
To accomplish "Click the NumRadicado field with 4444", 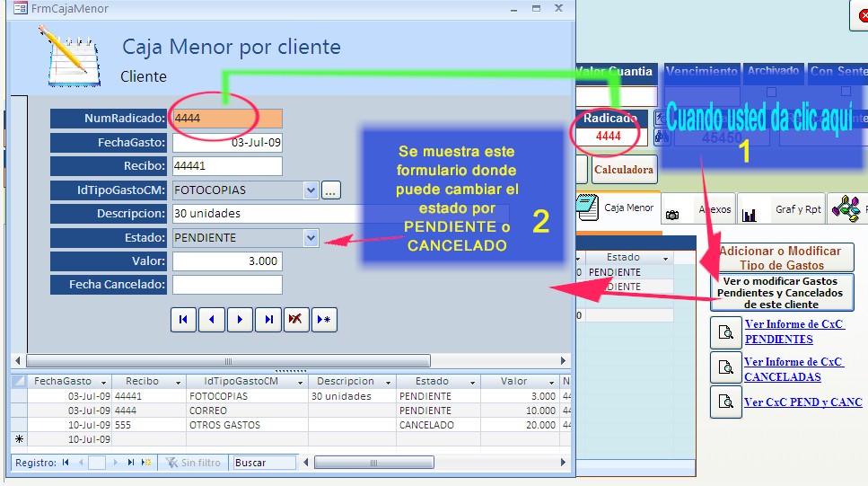I will tap(227, 118).
